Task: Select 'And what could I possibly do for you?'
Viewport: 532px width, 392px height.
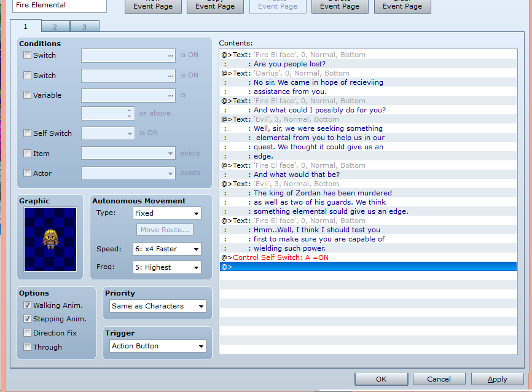Action: pyautogui.click(x=368, y=110)
